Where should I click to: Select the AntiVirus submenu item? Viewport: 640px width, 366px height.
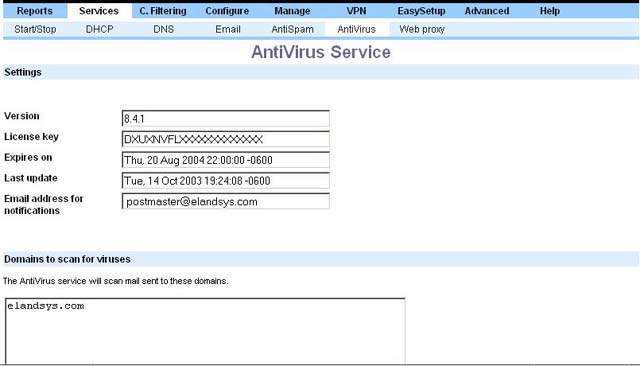pos(356,29)
